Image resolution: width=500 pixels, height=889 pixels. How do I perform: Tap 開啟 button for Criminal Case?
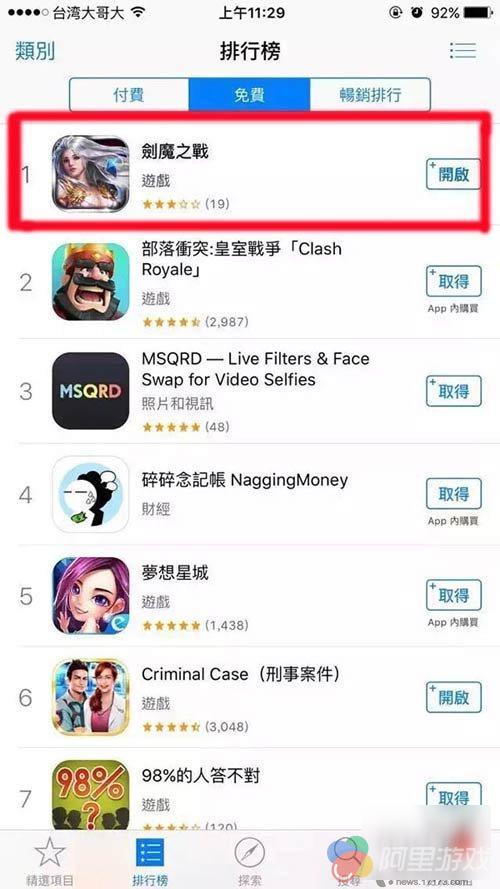click(x=454, y=697)
